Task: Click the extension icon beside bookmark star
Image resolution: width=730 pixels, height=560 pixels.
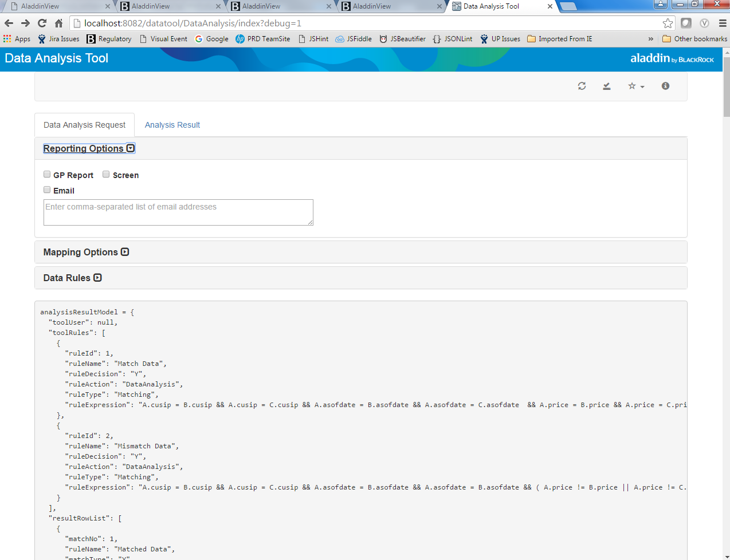Action: click(x=686, y=23)
